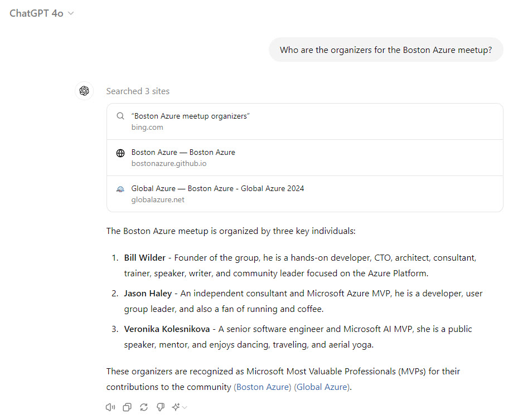Open the Boston Azure — Boston Azure source
Viewport: 518px width, 420px height.
coord(304,158)
